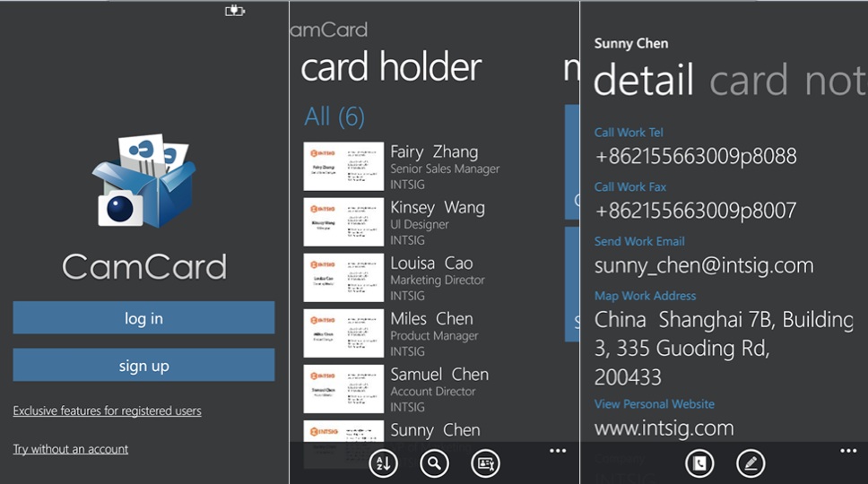
Task: Tap the log in button
Action: pyautogui.click(x=144, y=317)
